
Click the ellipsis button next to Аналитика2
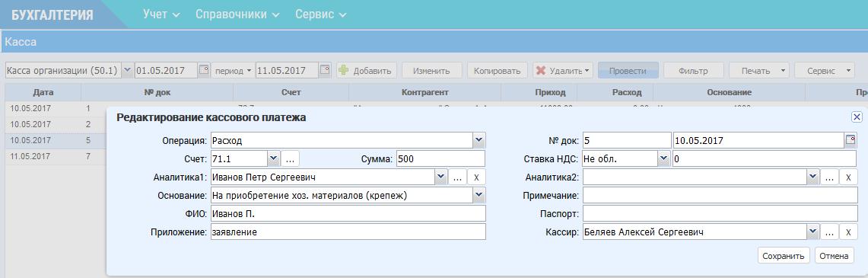point(828,177)
